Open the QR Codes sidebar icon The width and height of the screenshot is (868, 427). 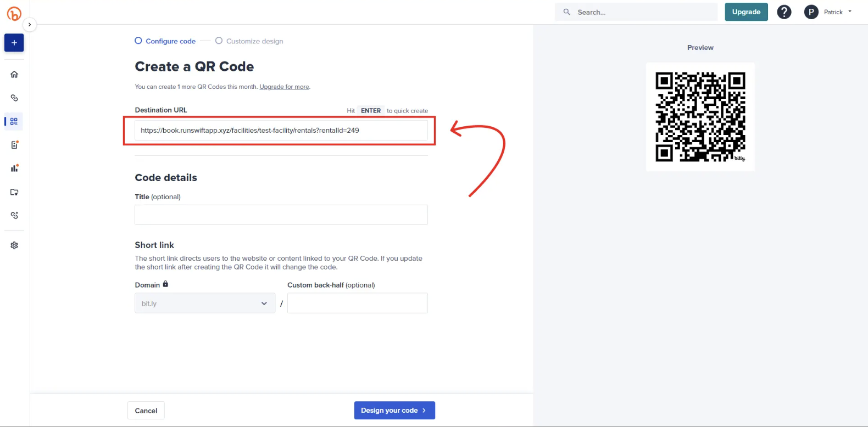14,121
